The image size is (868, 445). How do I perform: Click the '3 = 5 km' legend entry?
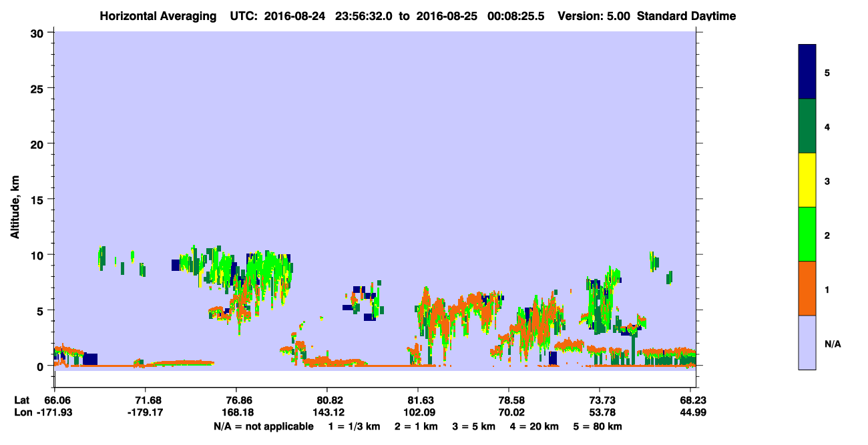[x=474, y=426]
